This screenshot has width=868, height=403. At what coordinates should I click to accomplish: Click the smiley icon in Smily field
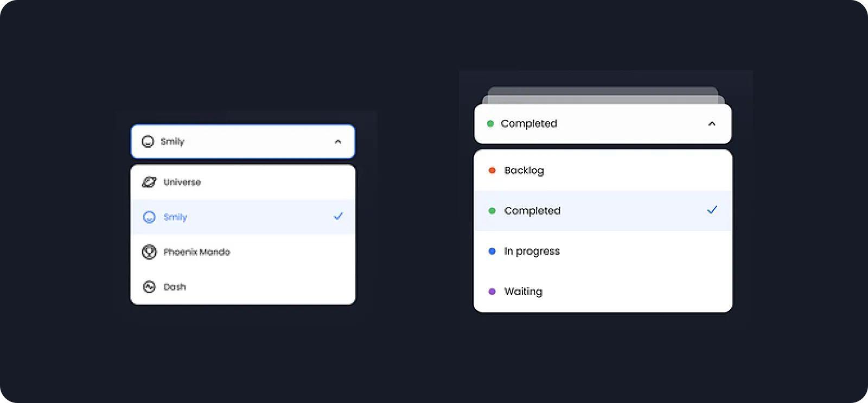(x=148, y=142)
